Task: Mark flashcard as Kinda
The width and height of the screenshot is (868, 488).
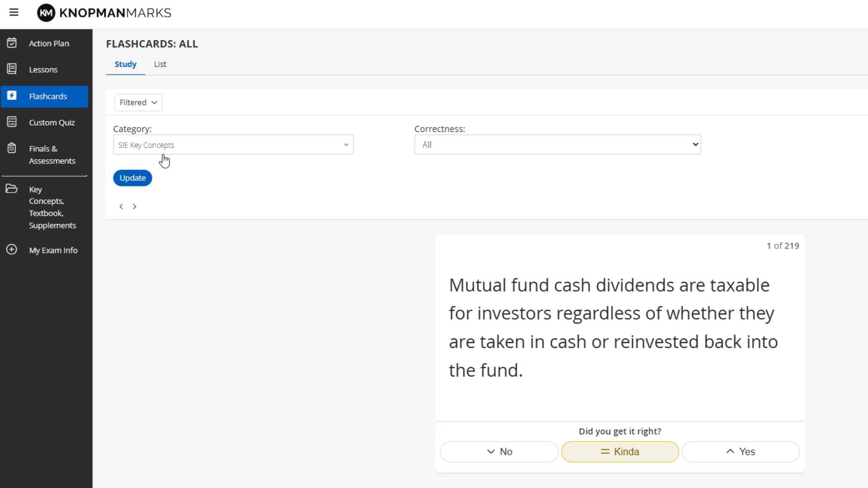Action: click(620, 451)
